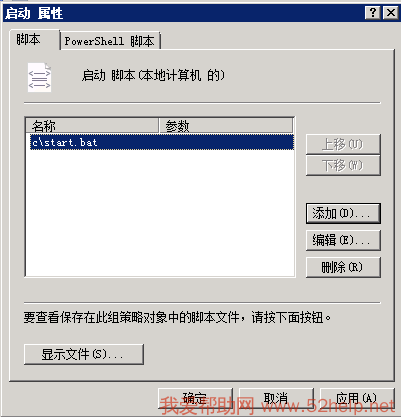Close the 启动 属性 dialog
This screenshot has width=401, height=417.
[390, 13]
